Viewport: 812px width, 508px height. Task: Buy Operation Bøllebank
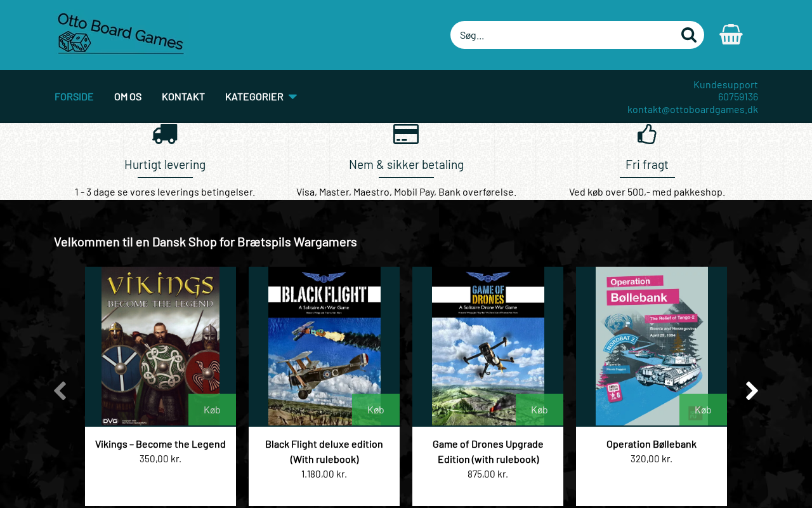[703, 410]
